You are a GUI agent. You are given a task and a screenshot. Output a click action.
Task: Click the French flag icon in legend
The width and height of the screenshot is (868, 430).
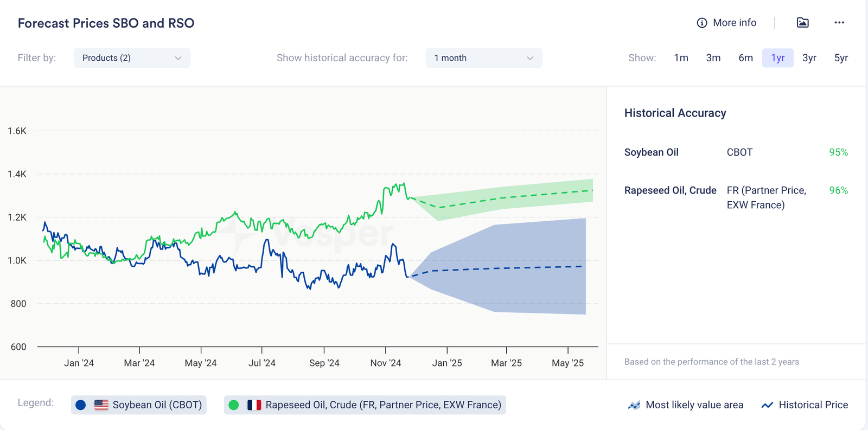[254, 405]
